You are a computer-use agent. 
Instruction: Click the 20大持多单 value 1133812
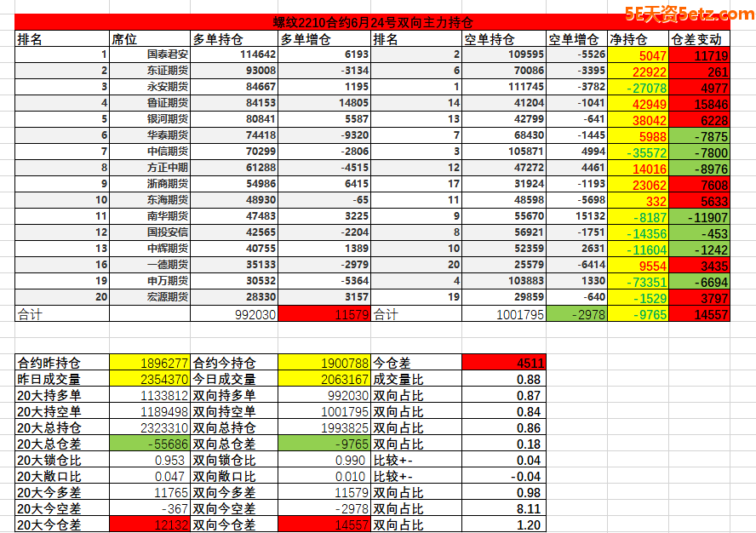[150, 395]
